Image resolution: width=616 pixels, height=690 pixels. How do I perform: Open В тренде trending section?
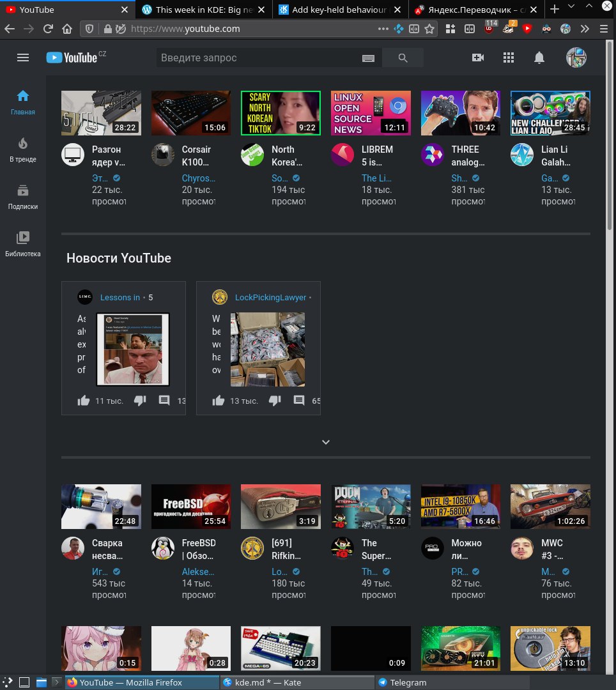pyautogui.click(x=23, y=150)
